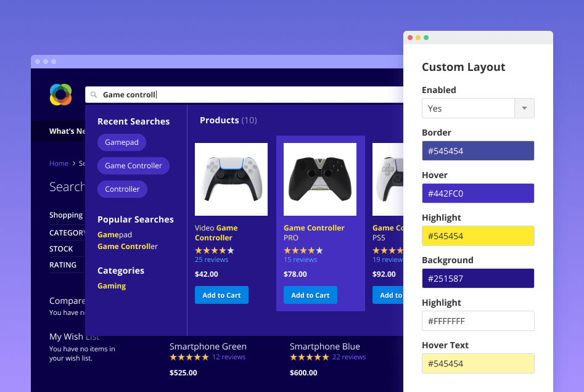Click the Hover color swatch #442FC0
The width and height of the screenshot is (584, 392).
pos(478,194)
